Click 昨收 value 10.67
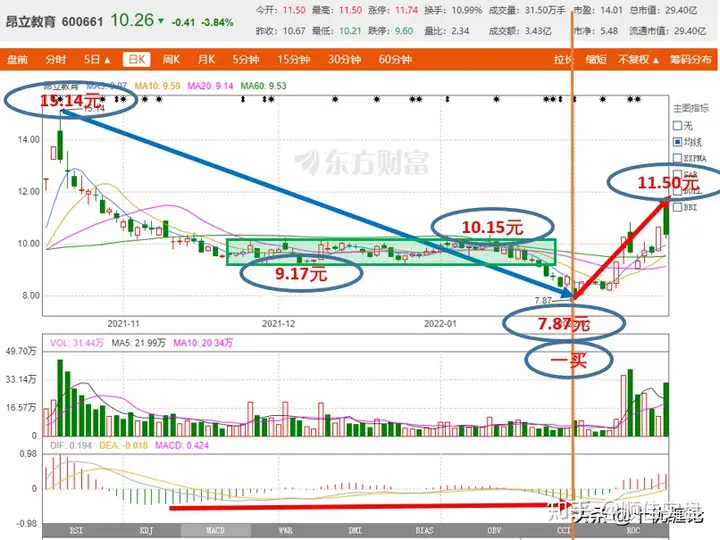Screen dimensions: 720x540 (294, 31)
